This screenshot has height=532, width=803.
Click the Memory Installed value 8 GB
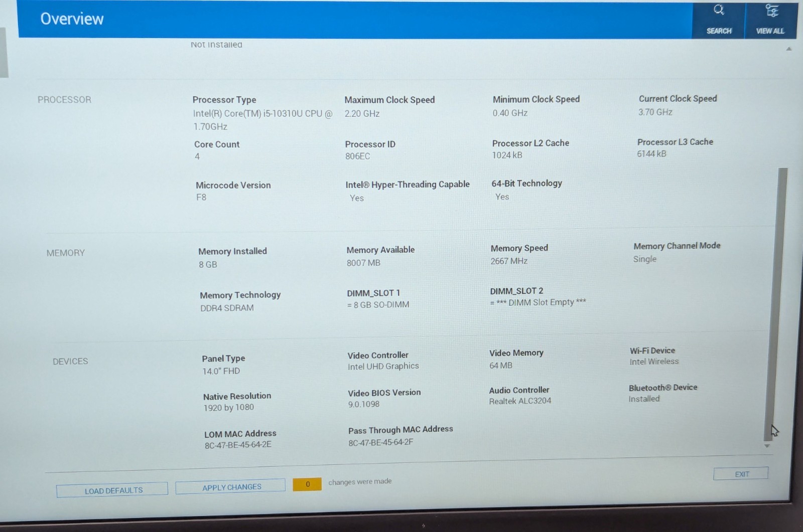point(208,265)
